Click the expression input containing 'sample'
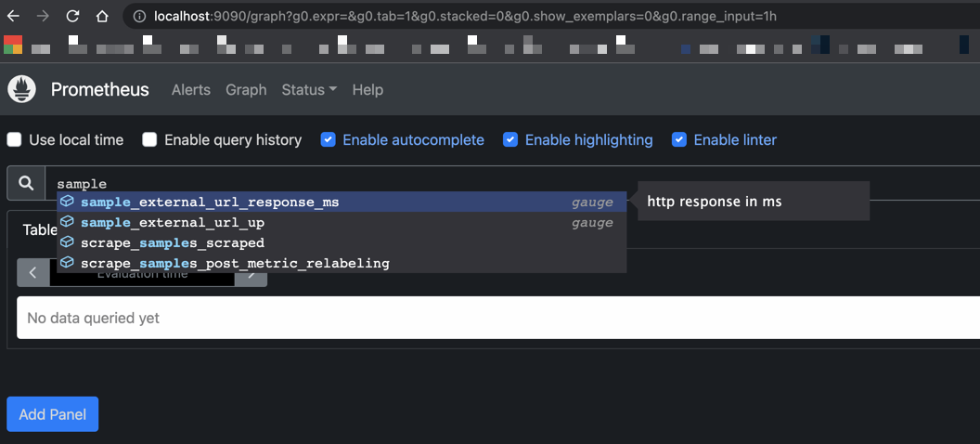 pos(512,183)
